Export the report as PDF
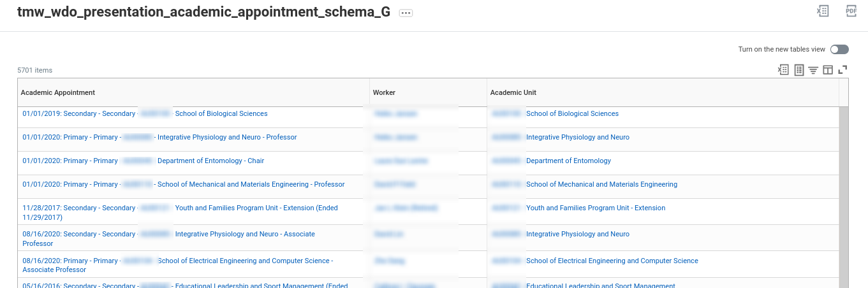Screen dimensions: 868x288 point(851,11)
